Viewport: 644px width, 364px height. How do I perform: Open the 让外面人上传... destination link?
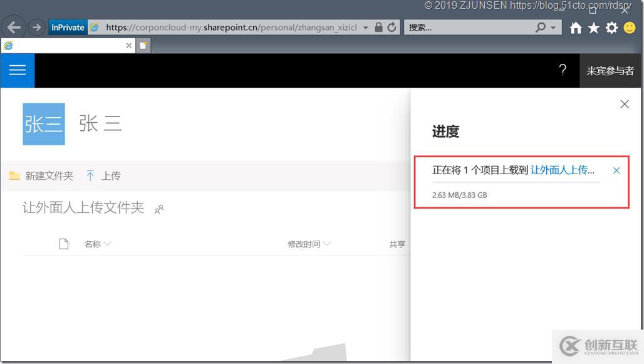coord(563,170)
